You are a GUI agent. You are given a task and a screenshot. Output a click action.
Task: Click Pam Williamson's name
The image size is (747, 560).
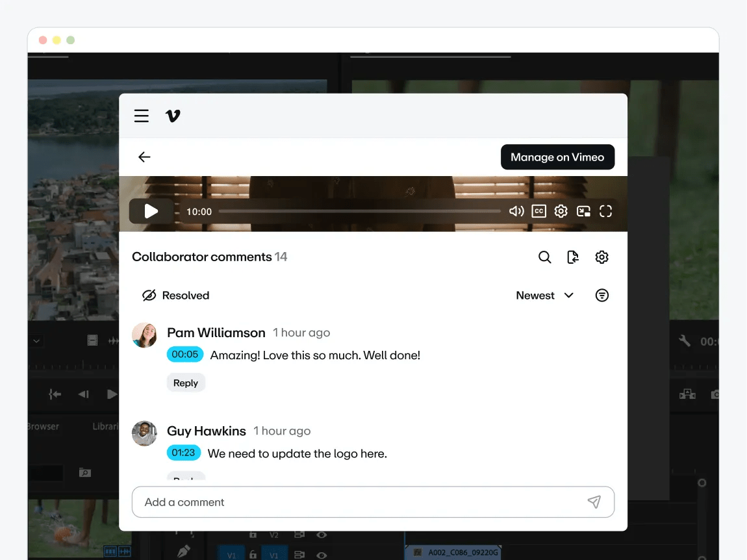click(x=216, y=333)
